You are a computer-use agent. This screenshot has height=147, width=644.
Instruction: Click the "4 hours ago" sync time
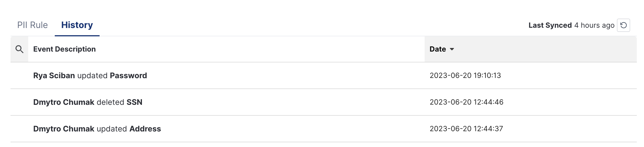pyautogui.click(x=594, y=25)
